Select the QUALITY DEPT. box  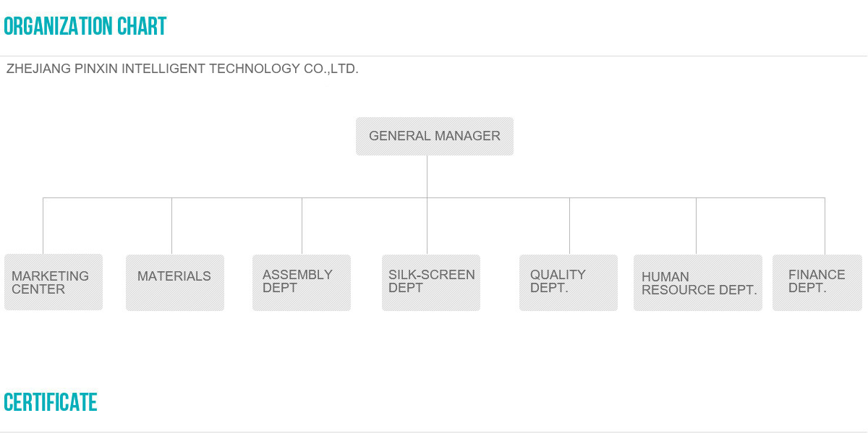569,283
